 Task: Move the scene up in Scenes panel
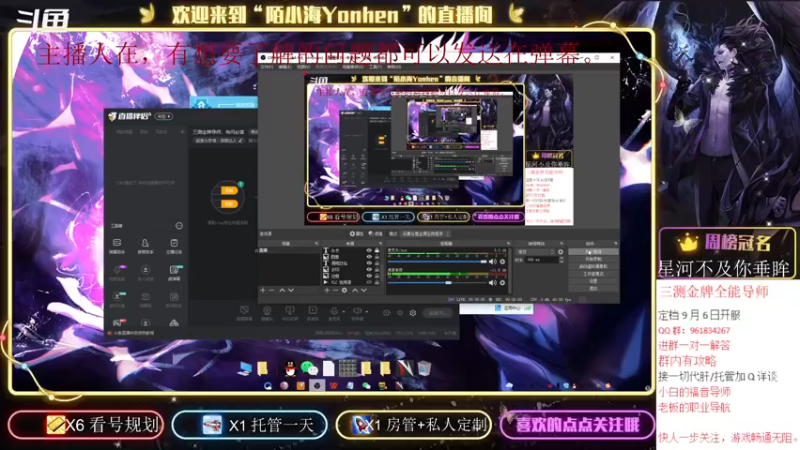[x=282, y=290]
